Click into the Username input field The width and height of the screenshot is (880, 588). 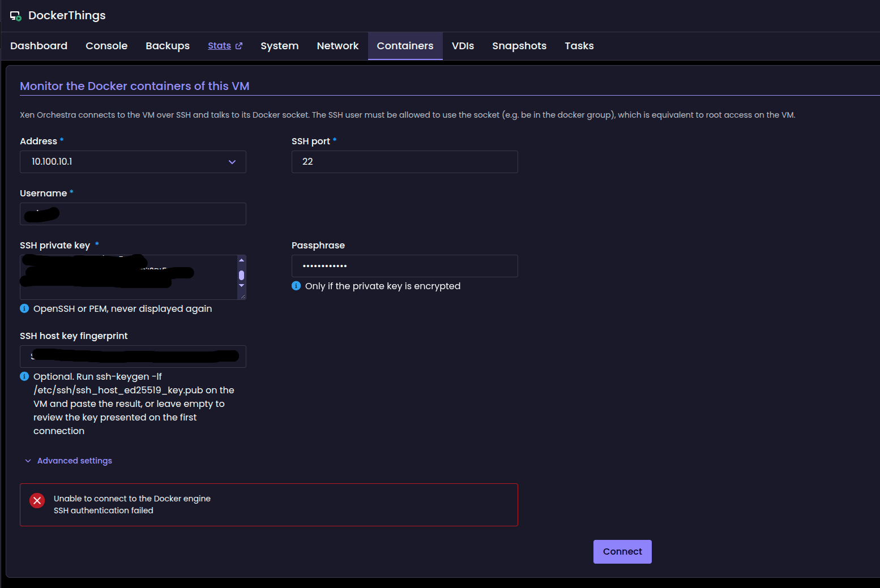[x=133, y=214]
